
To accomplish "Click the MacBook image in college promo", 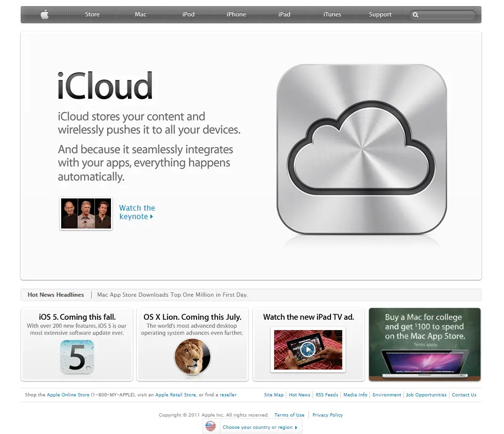I will coord(425,364).
